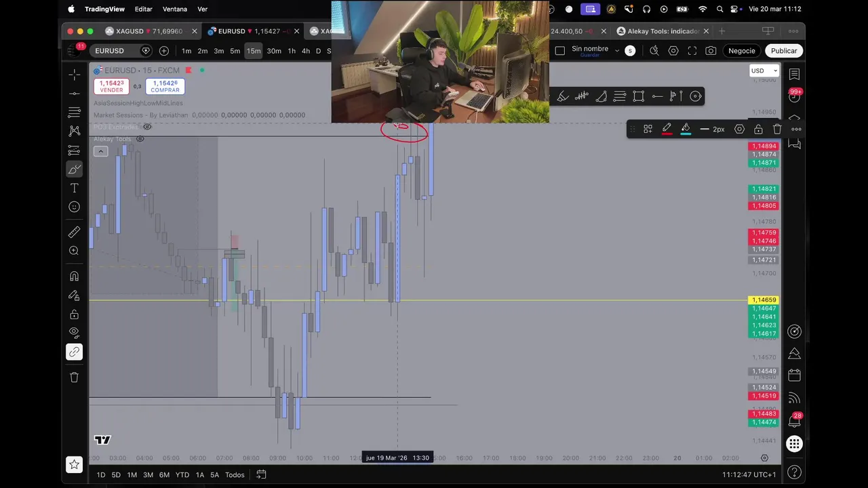The width and height of the screenshot is (868, 488).
Task: Open go to date calendar icon
Action: click(261, 474)
